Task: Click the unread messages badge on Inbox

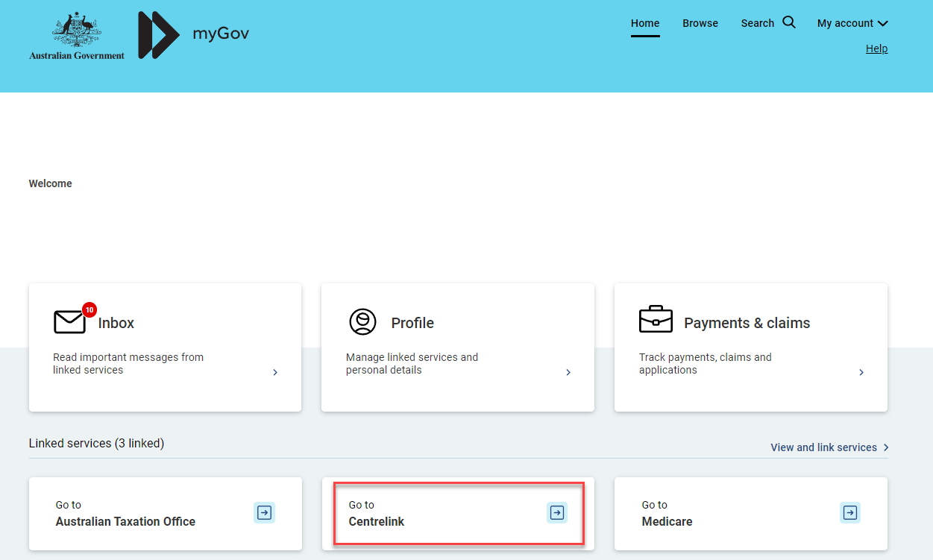Action: coord(89,309)
